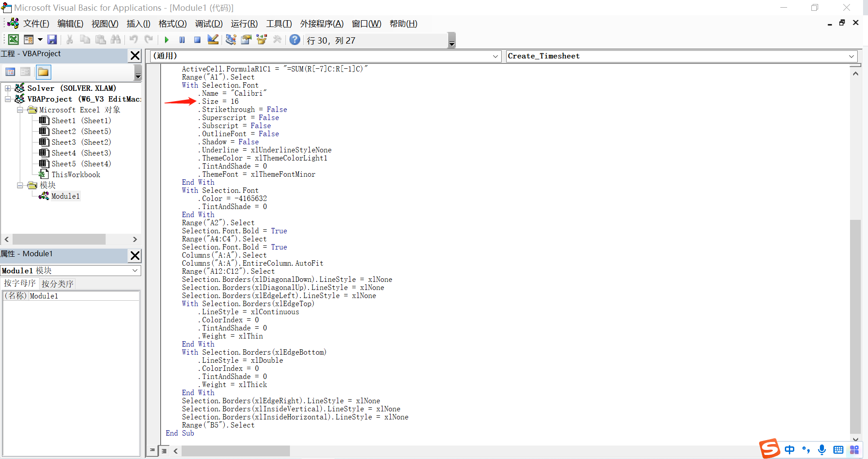Click View Object icon in project panel
Viewport: 868px width, 459px height.
(x=26, y=72)
